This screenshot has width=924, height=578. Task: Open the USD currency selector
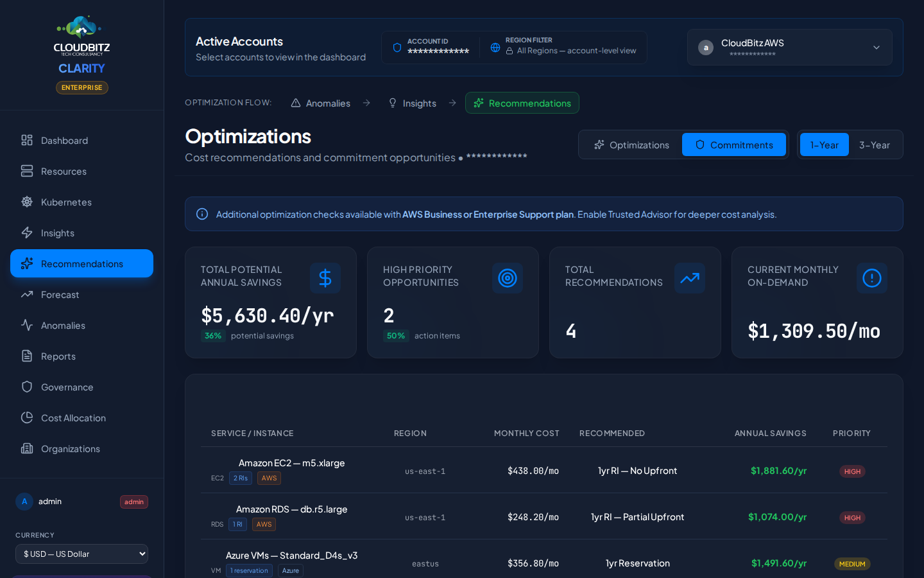point(82,554)
